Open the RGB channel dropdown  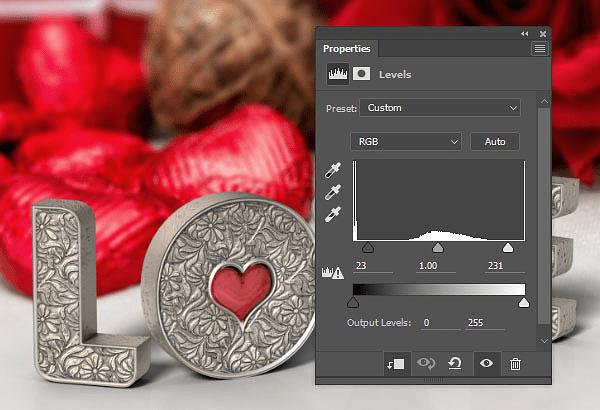pos(406,142)
